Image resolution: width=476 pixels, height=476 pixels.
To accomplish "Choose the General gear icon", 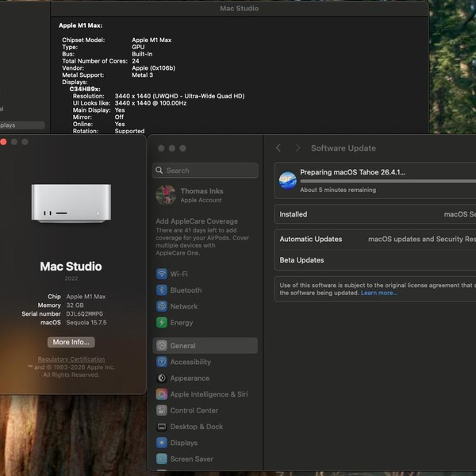I will pos(162,345).
